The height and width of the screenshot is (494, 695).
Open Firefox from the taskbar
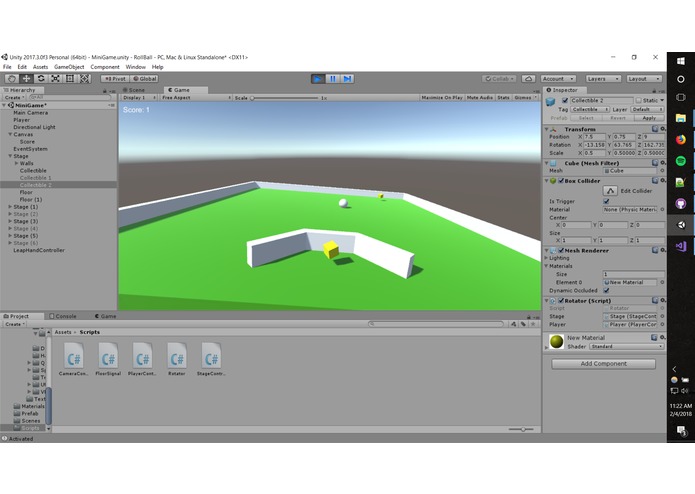(681, 140)
